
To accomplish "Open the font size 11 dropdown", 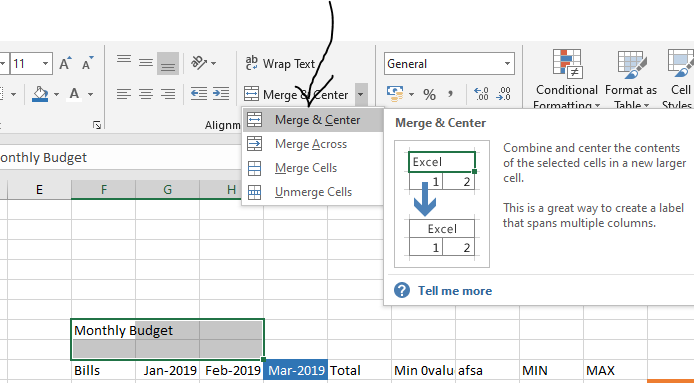I will coord(45,64).
